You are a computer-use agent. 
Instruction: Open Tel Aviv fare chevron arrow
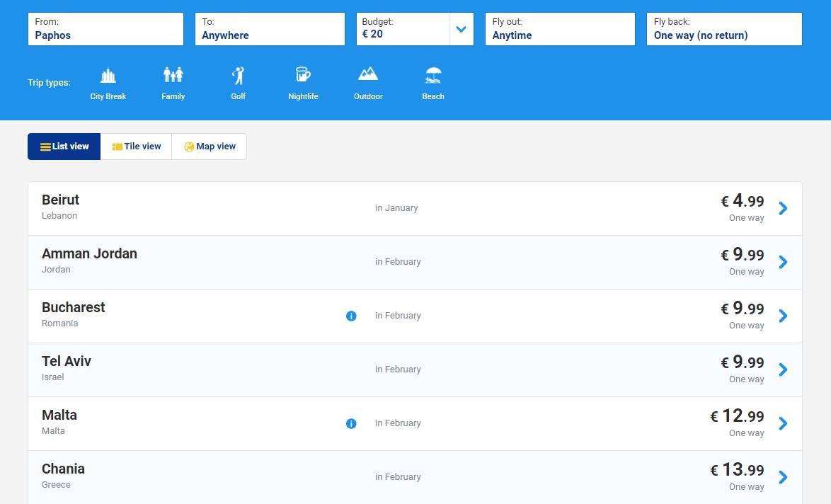tap(783, 370)
